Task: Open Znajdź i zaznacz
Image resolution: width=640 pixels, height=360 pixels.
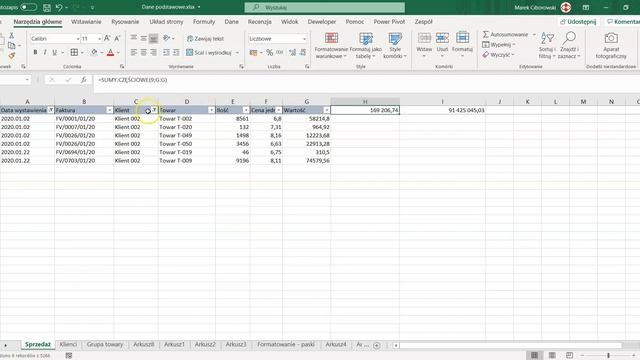Action: click(x=569, y=45)
